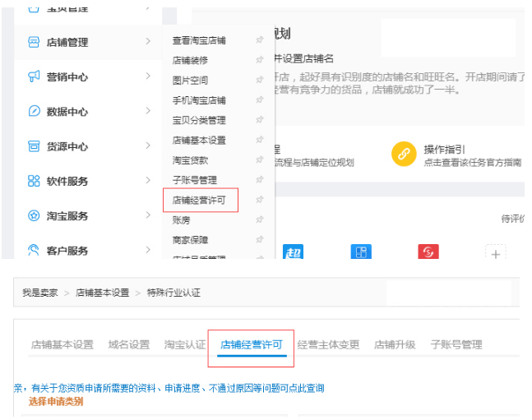This screenshot has width=532, height=420.
Task: Expand 店铺管理 menu arrow
Action: coord(148,41)
